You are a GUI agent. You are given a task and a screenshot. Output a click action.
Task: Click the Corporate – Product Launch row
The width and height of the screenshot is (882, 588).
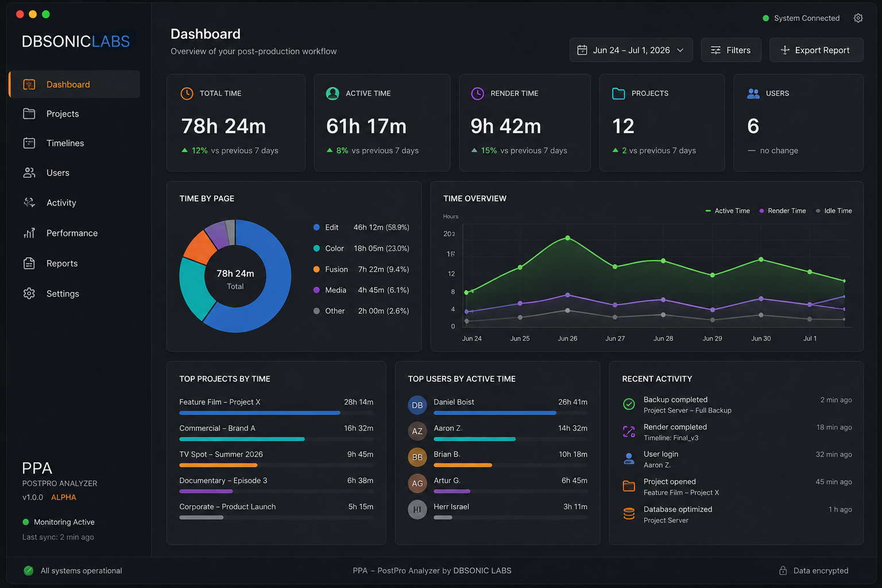point(276,512)
